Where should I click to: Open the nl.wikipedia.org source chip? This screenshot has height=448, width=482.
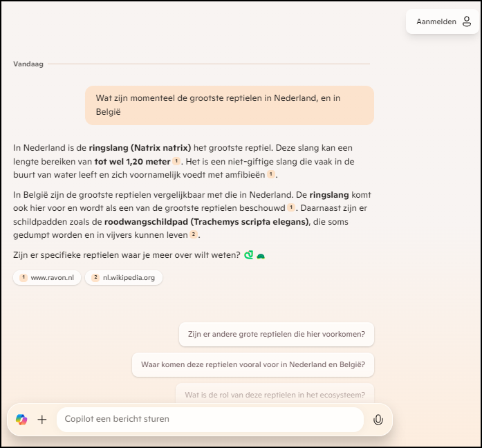[124, 277]
